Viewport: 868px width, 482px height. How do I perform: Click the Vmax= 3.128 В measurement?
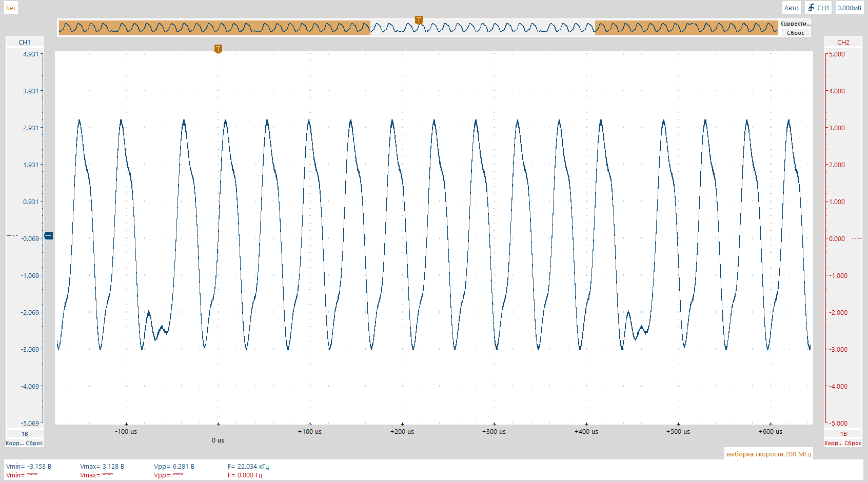tap(102, 466)
